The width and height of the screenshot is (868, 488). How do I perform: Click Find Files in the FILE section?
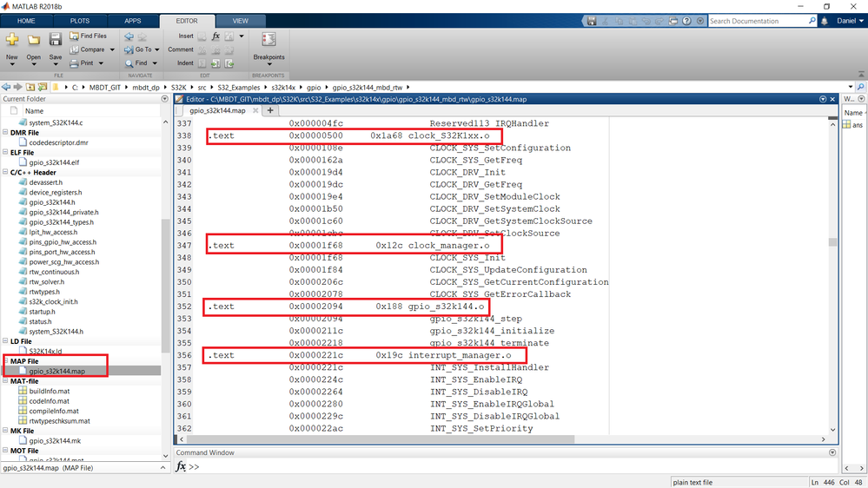[x=88, y=36]
